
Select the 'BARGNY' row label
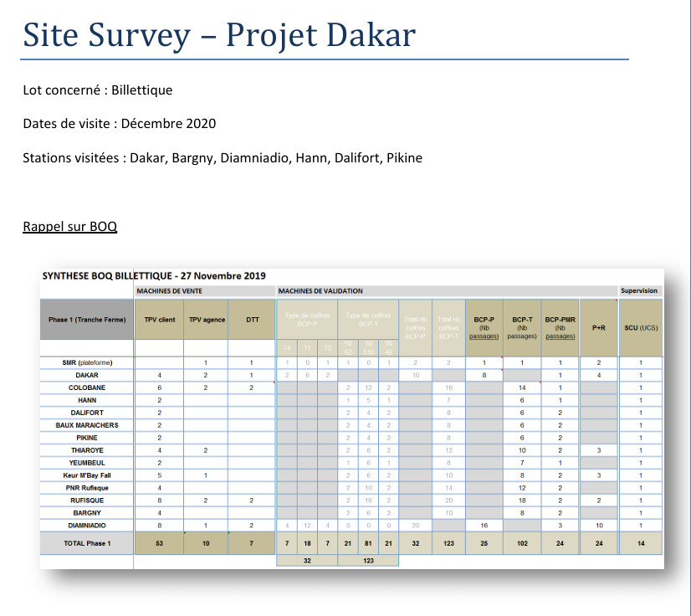pos(87,513)
